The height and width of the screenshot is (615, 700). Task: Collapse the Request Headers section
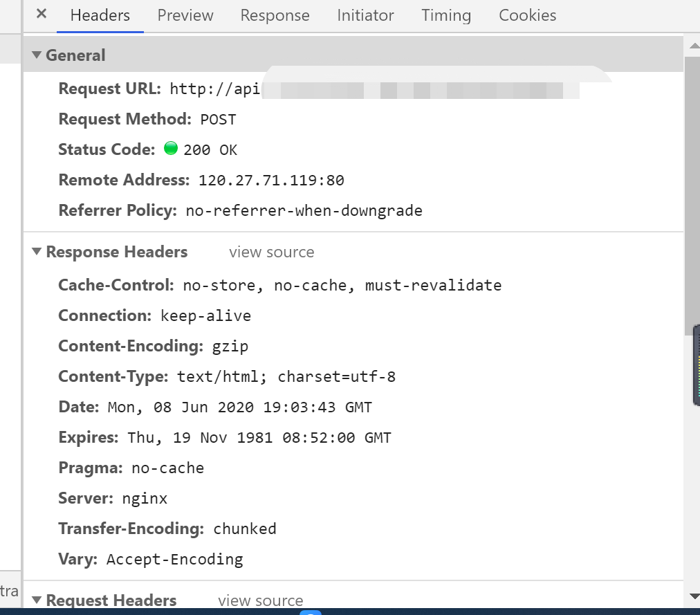(37, 600)
